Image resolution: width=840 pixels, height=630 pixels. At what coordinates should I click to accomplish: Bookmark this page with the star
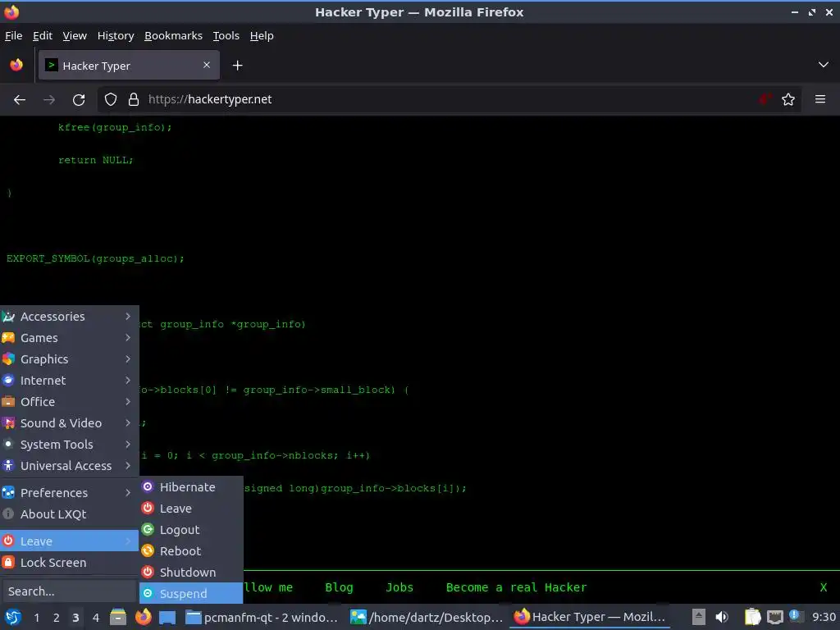pyautogui.click(x=788, y=99)
